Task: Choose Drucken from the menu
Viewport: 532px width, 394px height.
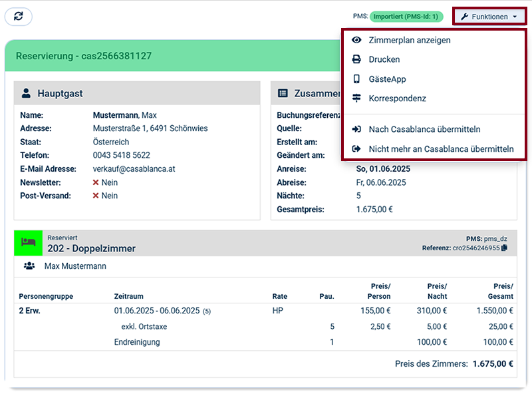Action: click(384, 59)
